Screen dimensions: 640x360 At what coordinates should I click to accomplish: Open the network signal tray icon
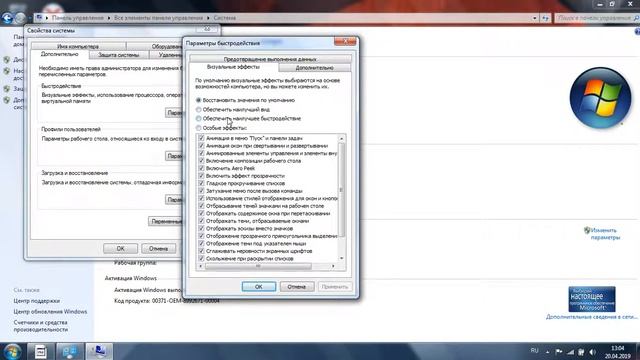[x=570, y=351]
